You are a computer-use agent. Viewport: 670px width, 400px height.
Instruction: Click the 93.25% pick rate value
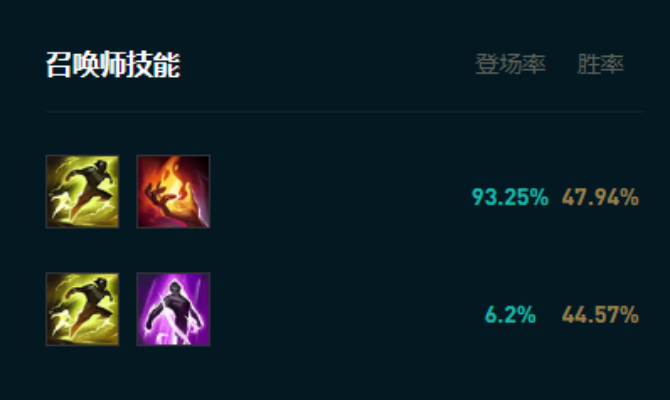tap(510, 197)
